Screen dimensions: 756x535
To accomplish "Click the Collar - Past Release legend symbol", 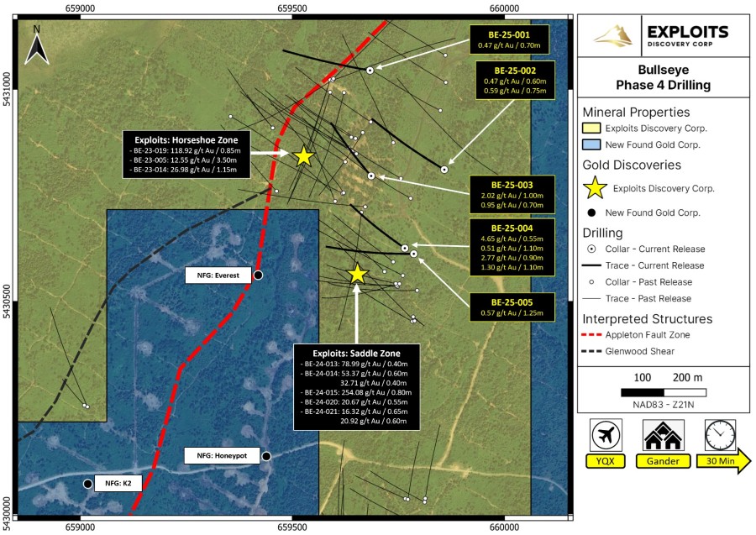I will 591,282.
